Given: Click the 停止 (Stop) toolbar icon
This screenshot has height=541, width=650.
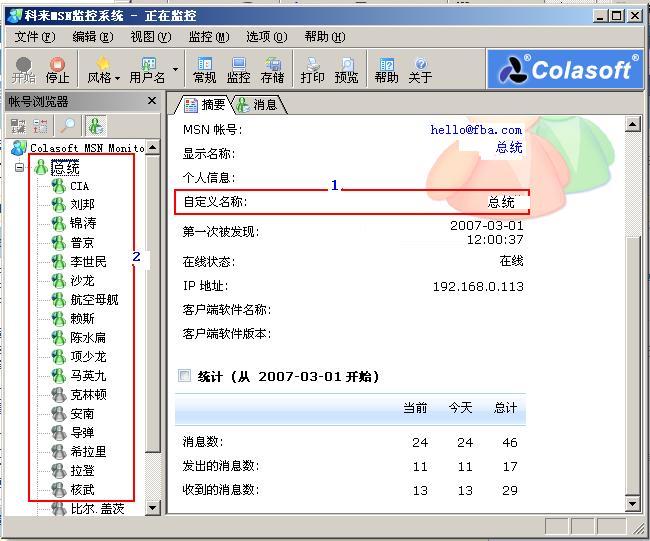Looking at the screenshot, I should 57,69.
